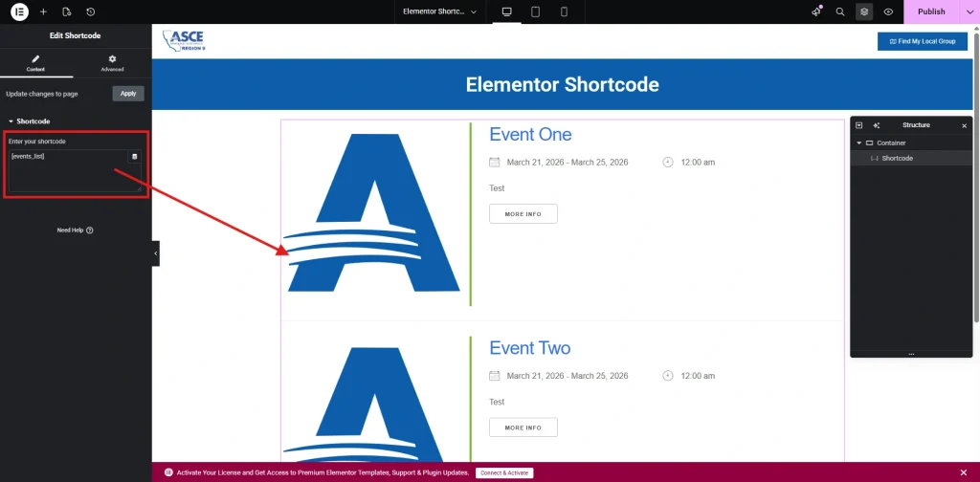Click the Need Help link
Image resolution: width=980 pixels, height=482 pixels.
(x=75, y=230)
